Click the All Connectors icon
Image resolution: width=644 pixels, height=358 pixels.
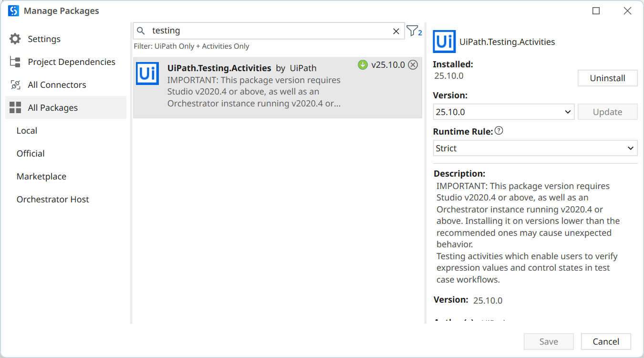click(15, 85)
